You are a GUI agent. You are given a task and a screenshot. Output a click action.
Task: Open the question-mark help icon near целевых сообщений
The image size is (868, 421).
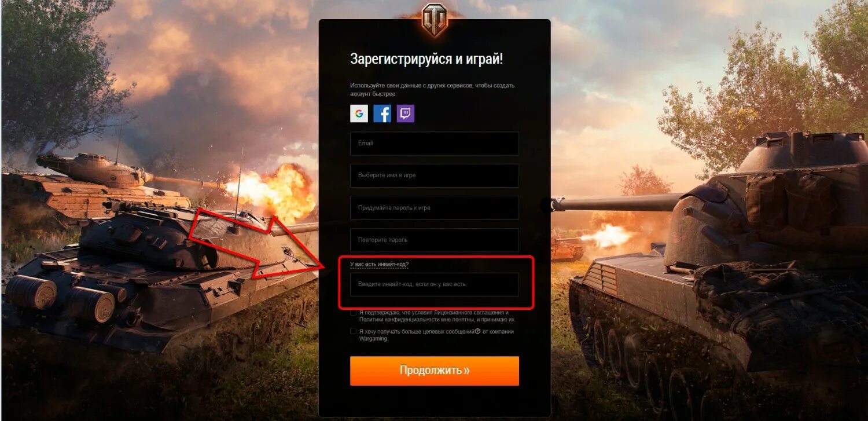point(478,331)
